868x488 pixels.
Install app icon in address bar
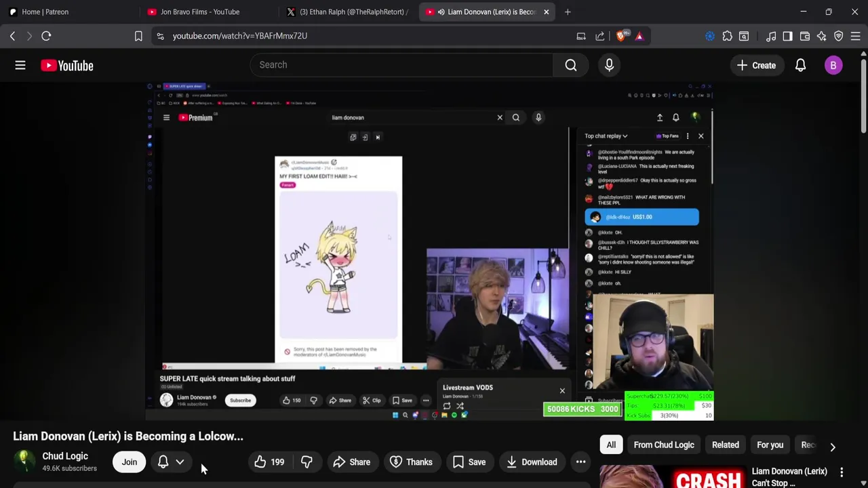pyautogui.click(x=581, y=36)
